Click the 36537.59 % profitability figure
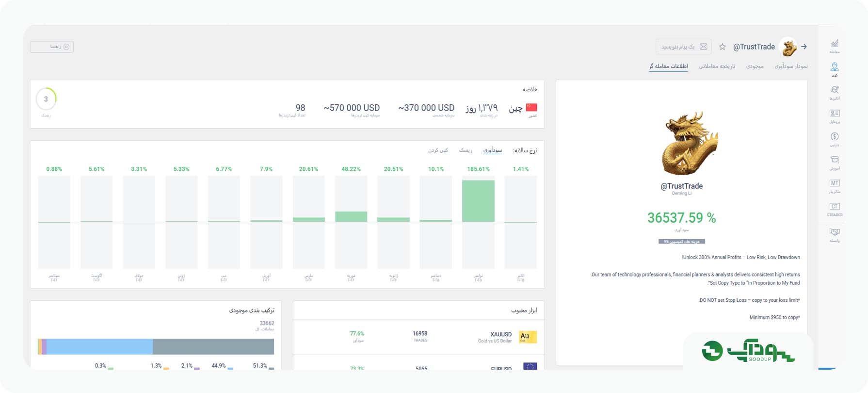Image resolution: width=868 pixels, height=393 pixels. point(681,218)
